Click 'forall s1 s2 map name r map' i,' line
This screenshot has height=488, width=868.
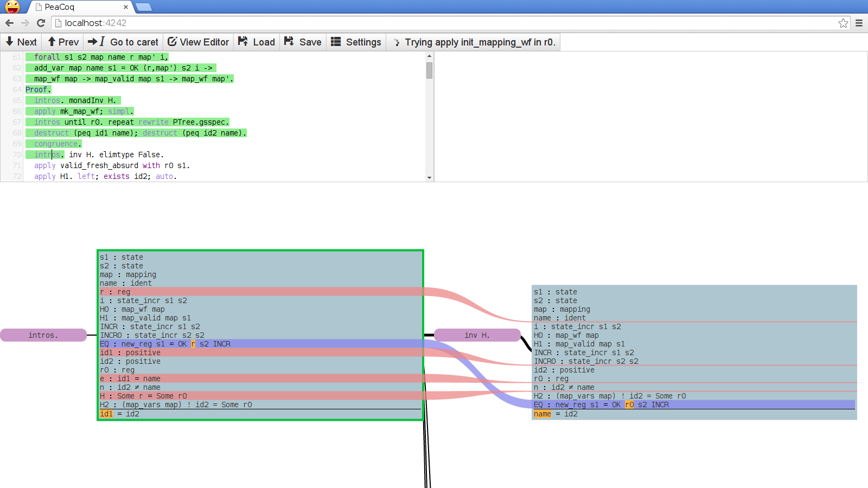click(101, 57)
